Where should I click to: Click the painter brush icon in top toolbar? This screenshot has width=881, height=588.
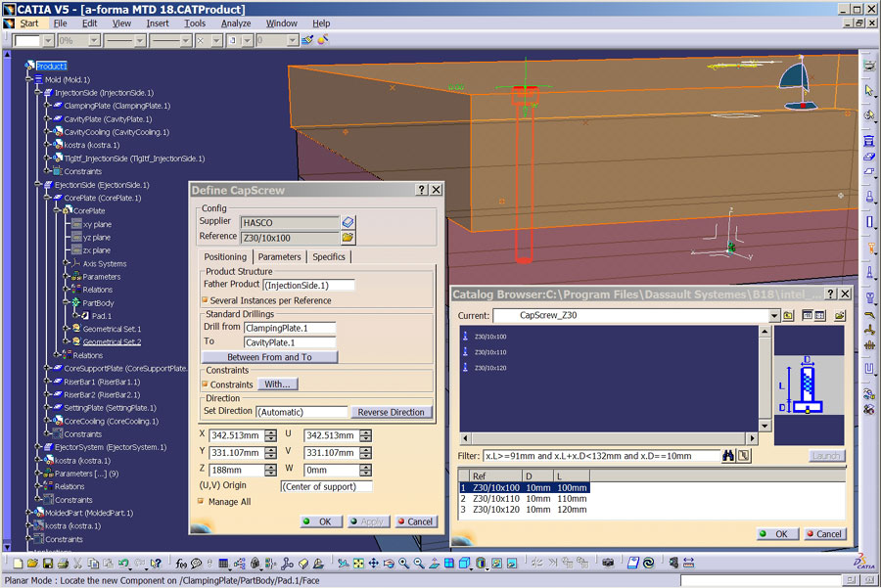[x=307, y=40]
